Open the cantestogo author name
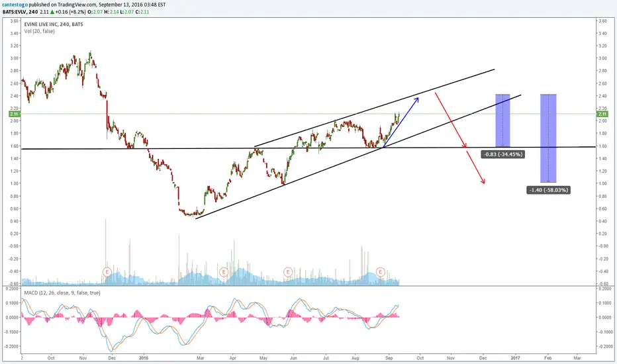617x364 pixels. 15,5
